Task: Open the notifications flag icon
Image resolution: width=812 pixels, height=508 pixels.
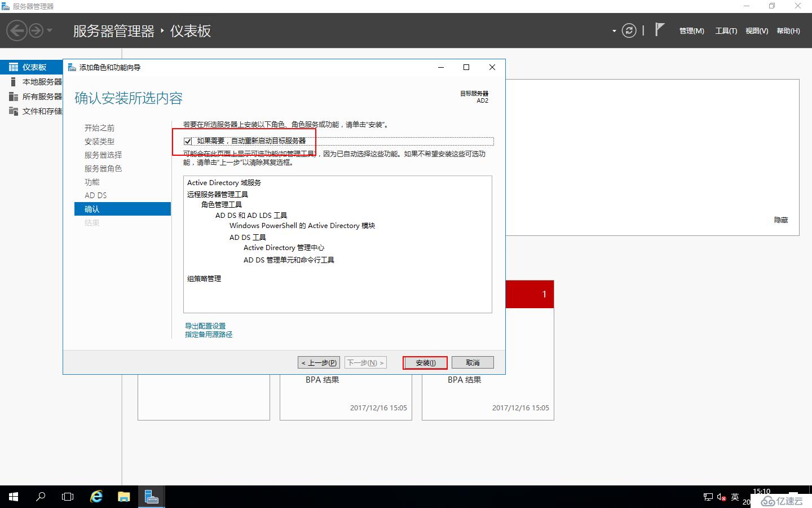Action: [x=660, y=29]
